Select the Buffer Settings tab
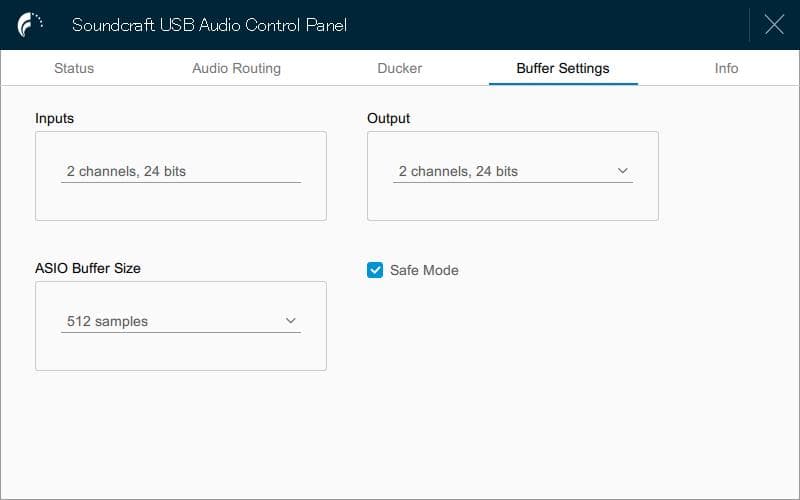This screenshot has height=500, width=800. tap(563, 68)
